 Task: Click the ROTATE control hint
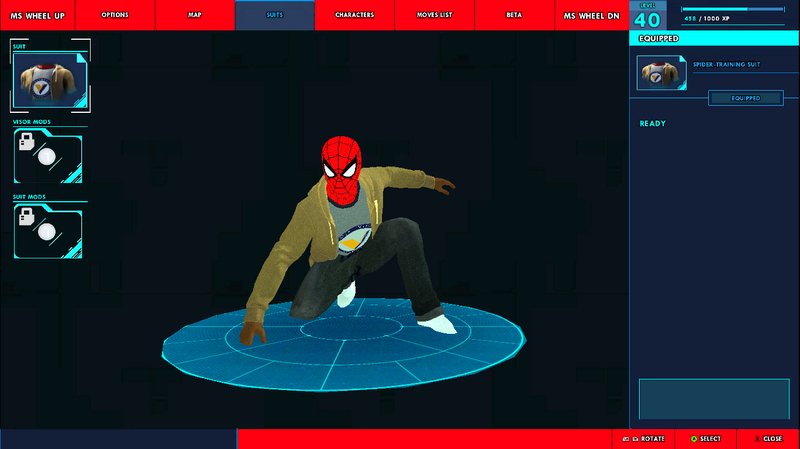pos(643,439)
